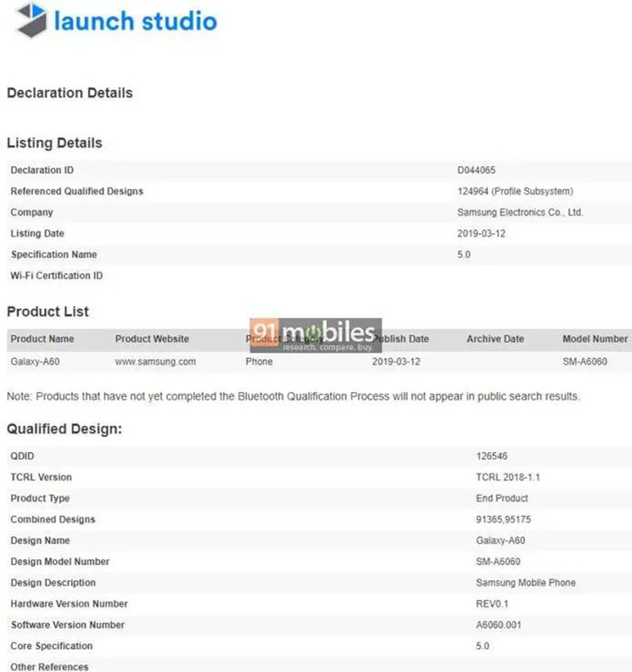Select the Declaration ID value D044065
This screenshot has height=672, width=632.
[x=476, y=170]
